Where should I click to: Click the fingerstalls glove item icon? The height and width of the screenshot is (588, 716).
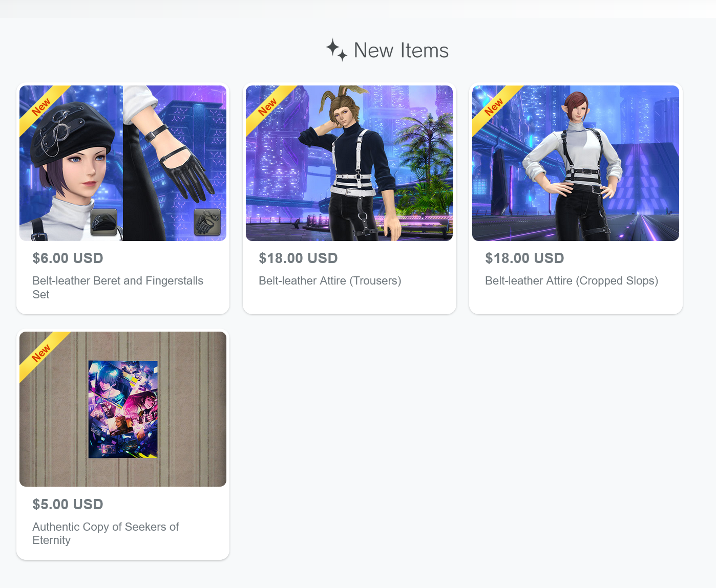(x=207, y=222)
